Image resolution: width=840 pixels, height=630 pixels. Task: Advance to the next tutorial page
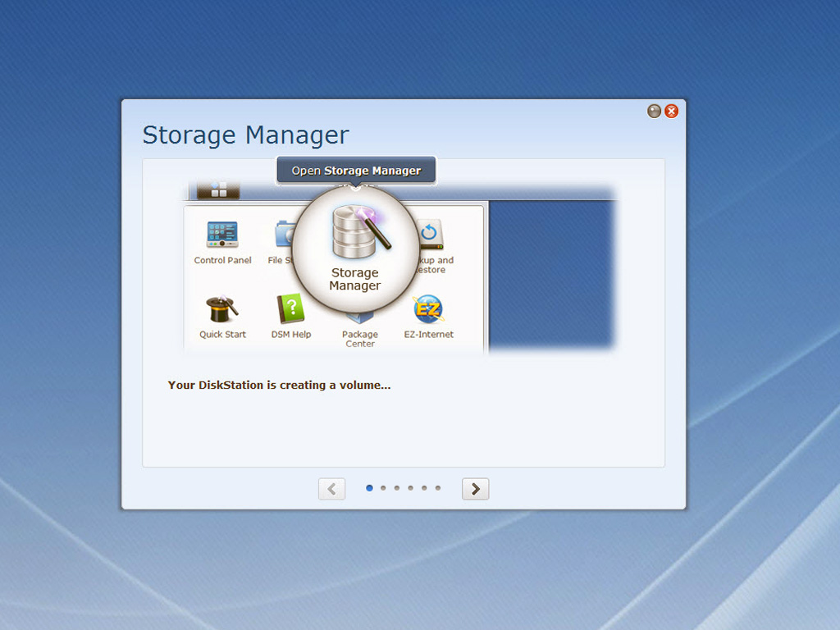[x=475, y=489]
